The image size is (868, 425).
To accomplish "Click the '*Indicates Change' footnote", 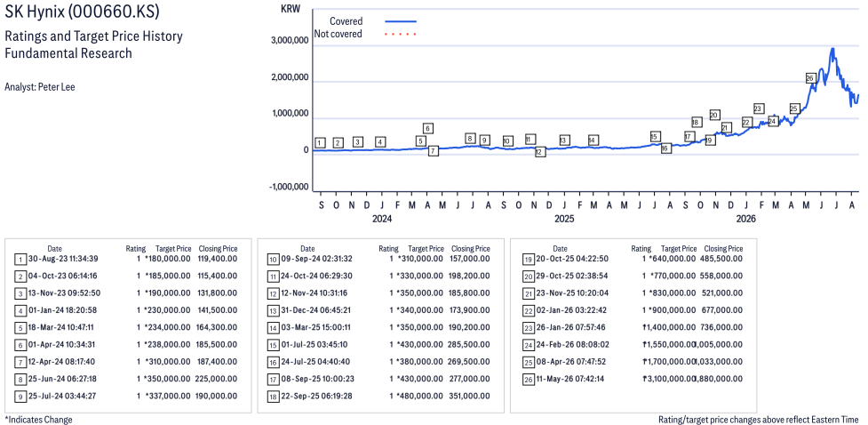I will pyautogui.click(x=38, y=420).
